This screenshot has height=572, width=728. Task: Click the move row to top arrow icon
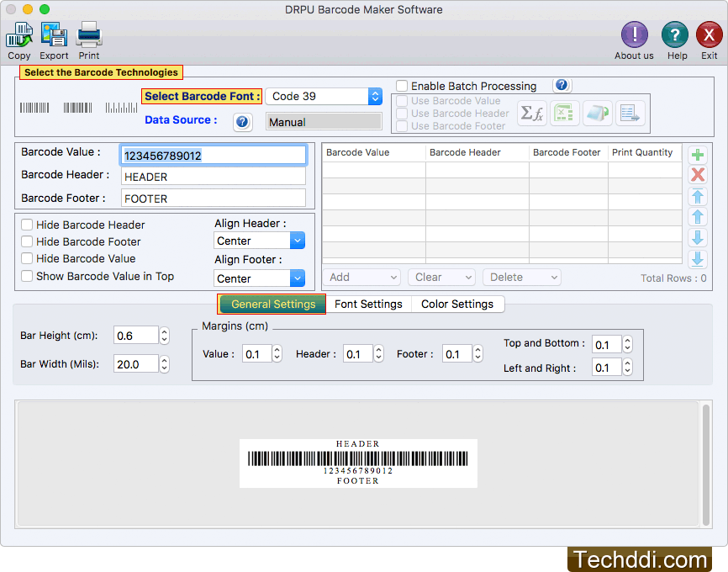coord(698,197)
